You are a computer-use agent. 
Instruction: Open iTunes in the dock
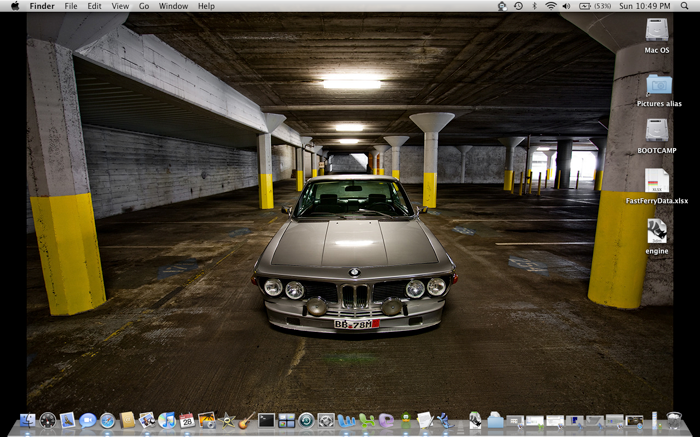[x=167, y=421]
